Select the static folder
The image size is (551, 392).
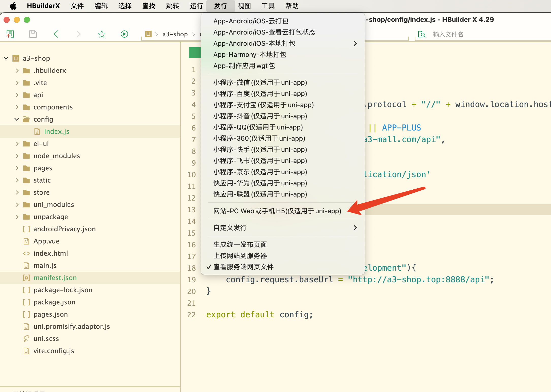[42, 180]
